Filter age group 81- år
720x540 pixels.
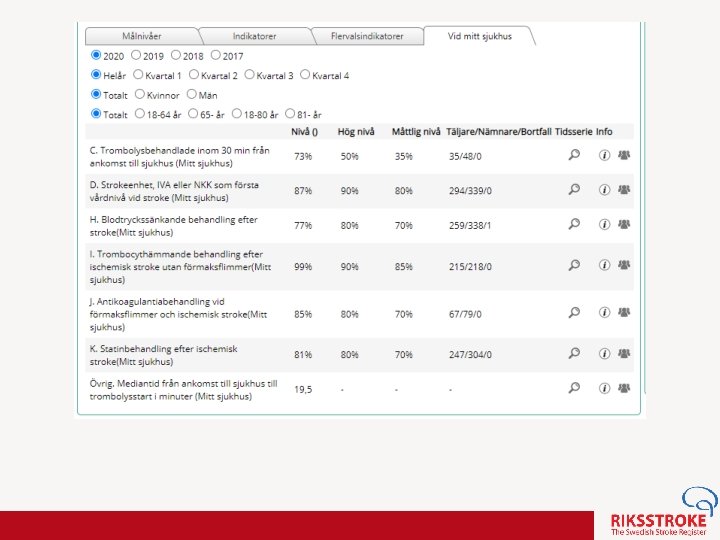click(x=290, y=113)
